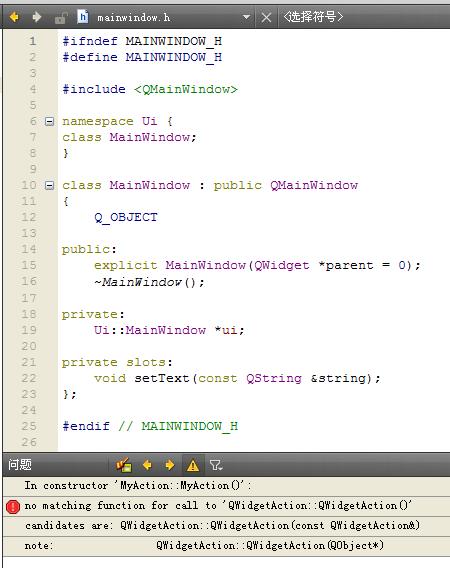Image resolution: width=450 pixels, height=568 pixels.
Task: Click the #include <QMainWindow> line
Action: [x=150, y=89]
